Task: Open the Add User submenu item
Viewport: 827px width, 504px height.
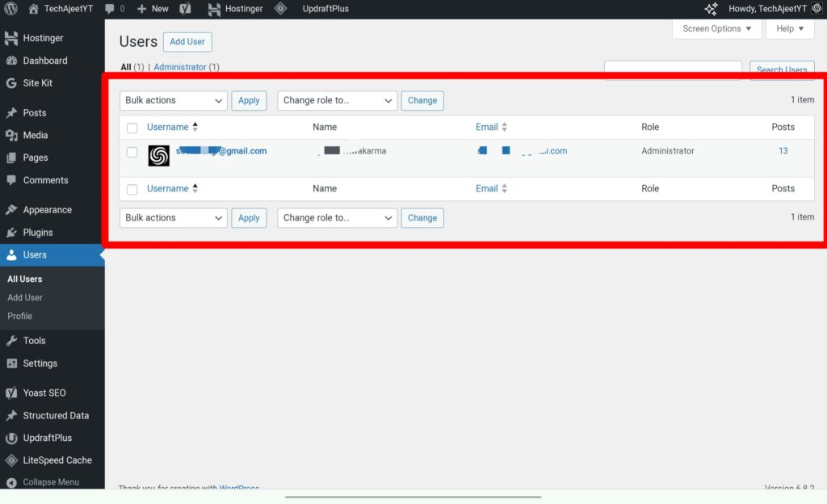Action: coord(25,297)
